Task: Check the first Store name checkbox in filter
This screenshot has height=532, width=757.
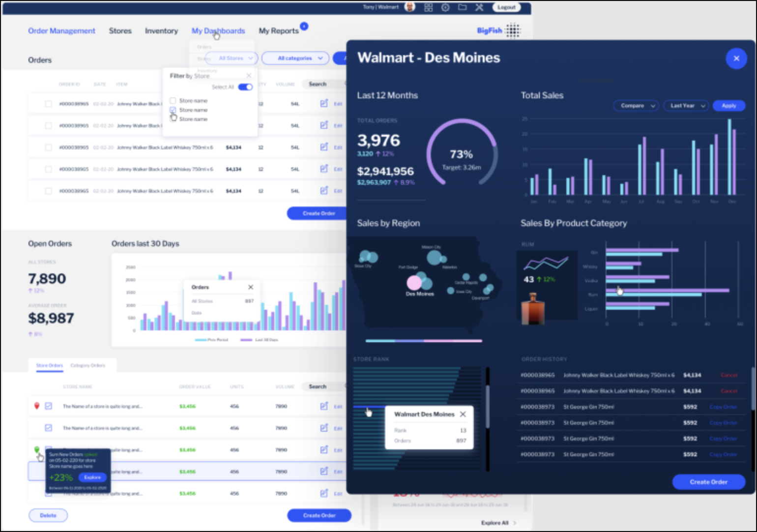Action: [x=173, y=101]
